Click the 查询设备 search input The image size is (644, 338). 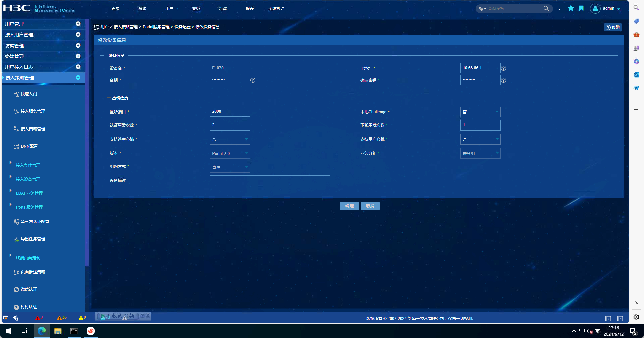point(514,9)
